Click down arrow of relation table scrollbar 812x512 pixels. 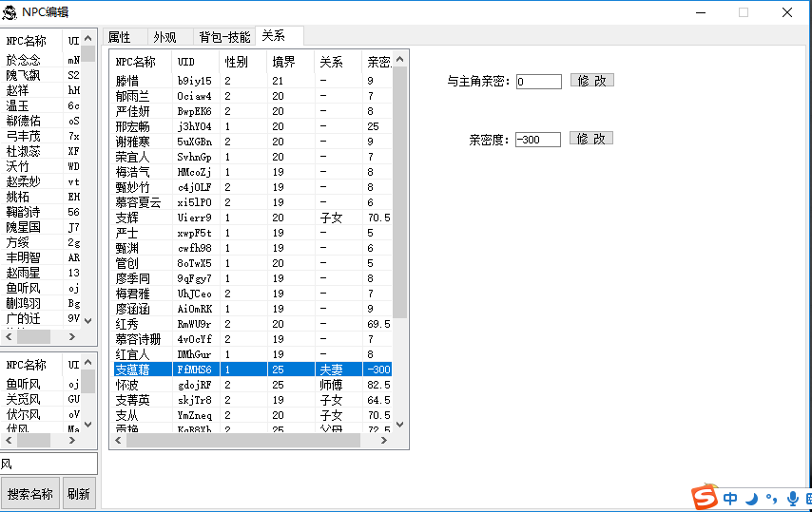click(x=399, y=424)
